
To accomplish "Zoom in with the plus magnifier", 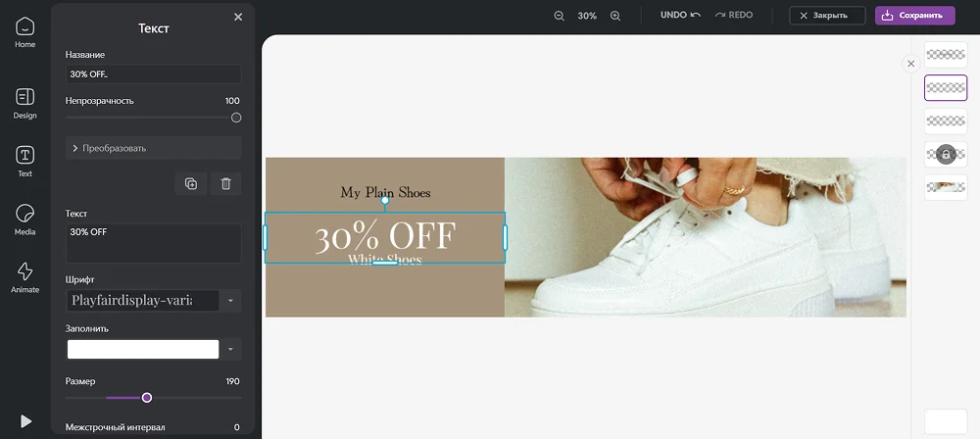I will (615, 16).
